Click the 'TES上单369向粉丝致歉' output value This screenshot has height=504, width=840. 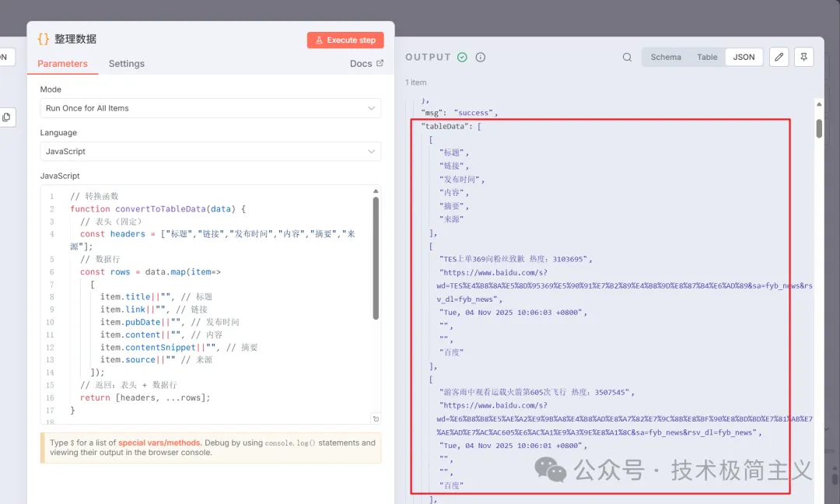(x=516, y=259)
